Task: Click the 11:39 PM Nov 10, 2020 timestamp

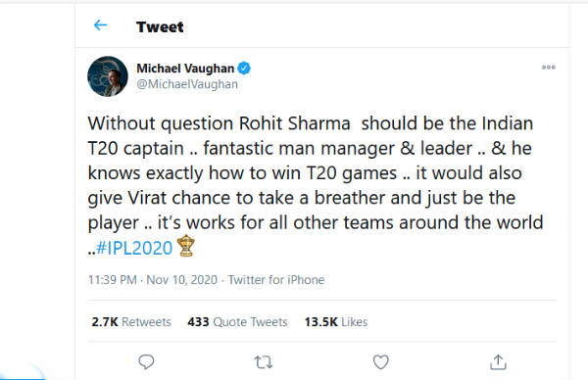Action: pos(153,280)
